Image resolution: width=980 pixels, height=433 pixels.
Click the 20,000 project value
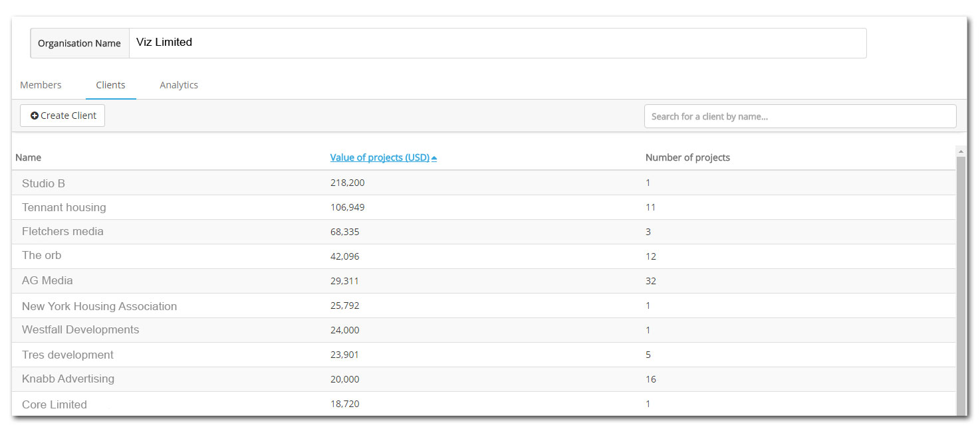pos(344,379)
